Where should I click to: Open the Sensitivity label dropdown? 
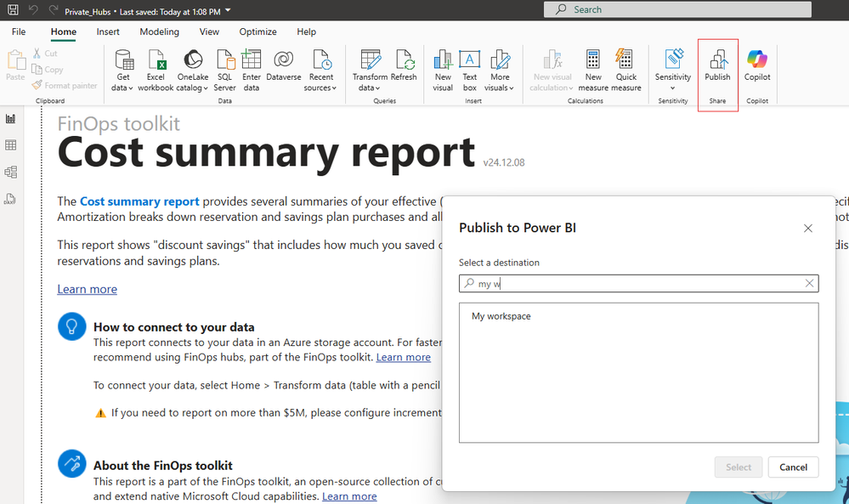coord(673,71)
